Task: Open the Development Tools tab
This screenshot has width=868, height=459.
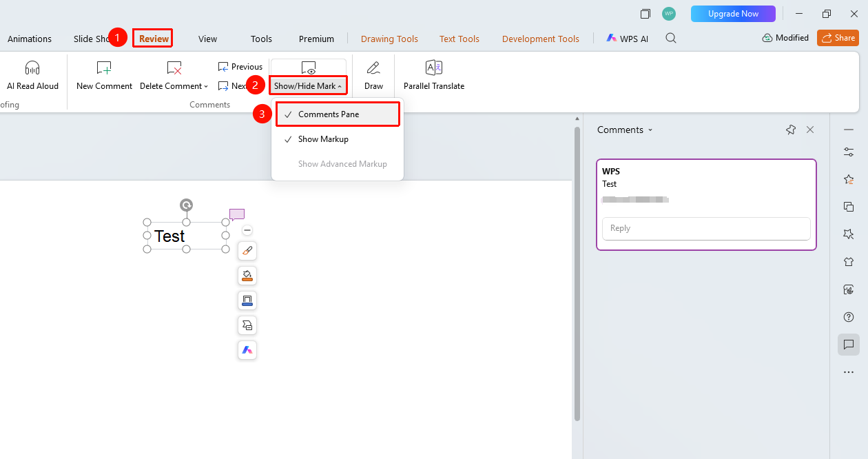Action: click(541, 39)
